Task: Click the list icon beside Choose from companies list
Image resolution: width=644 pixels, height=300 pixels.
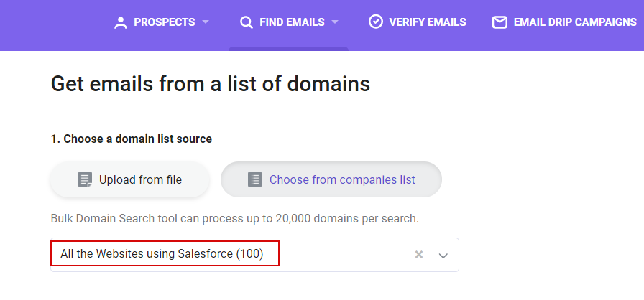Action: point(255,179)
